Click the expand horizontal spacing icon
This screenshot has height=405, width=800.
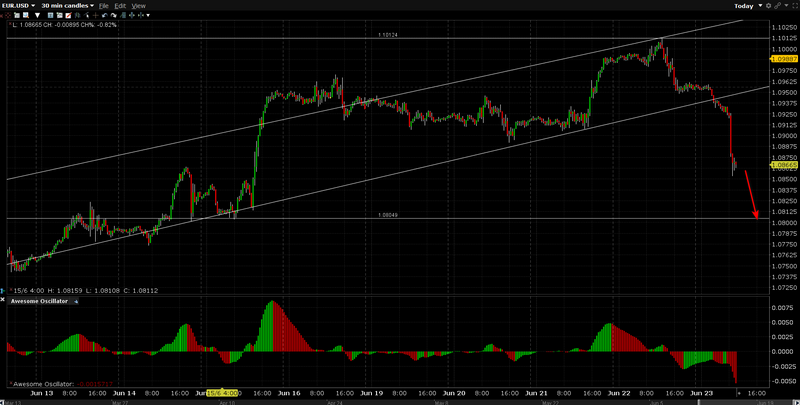point(132,15)
